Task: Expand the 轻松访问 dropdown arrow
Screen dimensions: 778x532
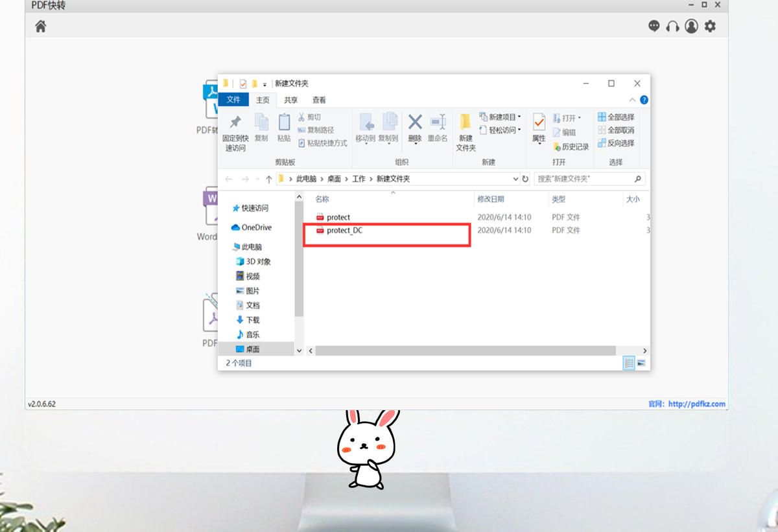Action: [520, 130]
